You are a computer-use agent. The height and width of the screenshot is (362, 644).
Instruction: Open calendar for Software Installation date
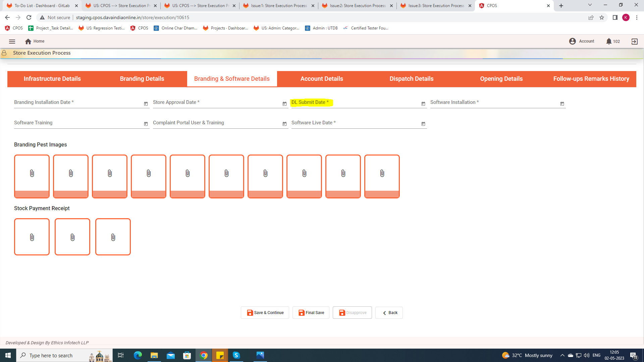[562, 104]
